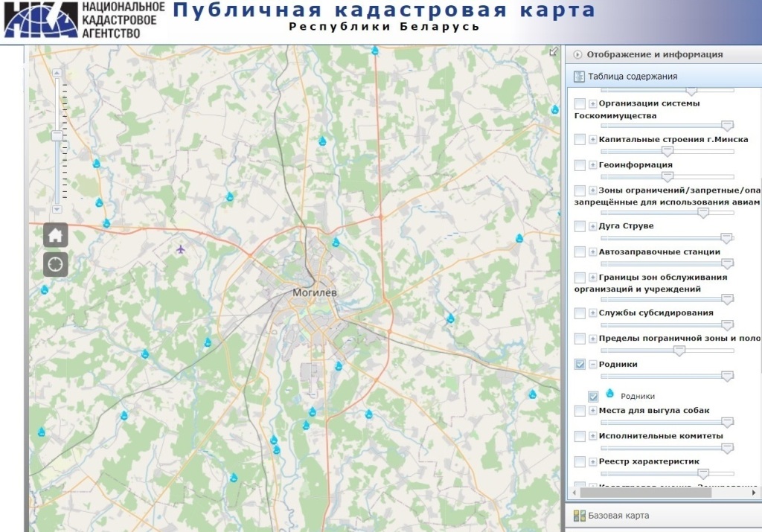Click the Службы субсидирования transparency slider handle
Screen dimensions: 762x532
click(x=727, y=324)
